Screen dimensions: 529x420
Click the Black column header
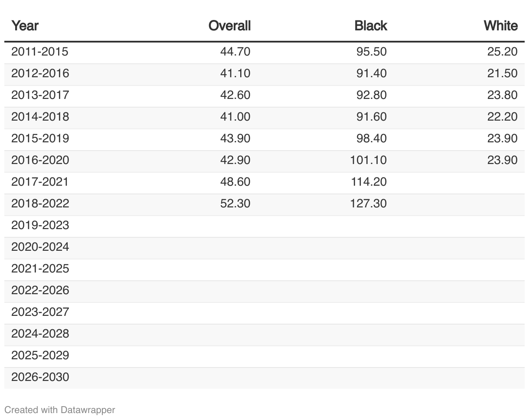pyautogui.click(x=370, y=26)
